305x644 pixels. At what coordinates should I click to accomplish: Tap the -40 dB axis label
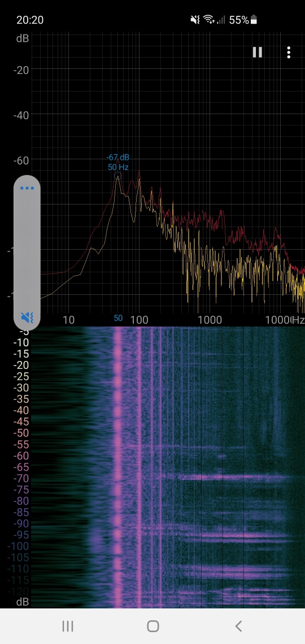click(x=21, y=115)
